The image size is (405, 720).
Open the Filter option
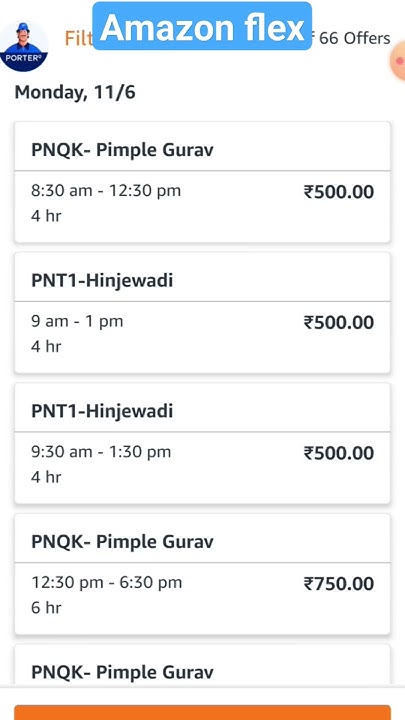[x=79, y=39]
